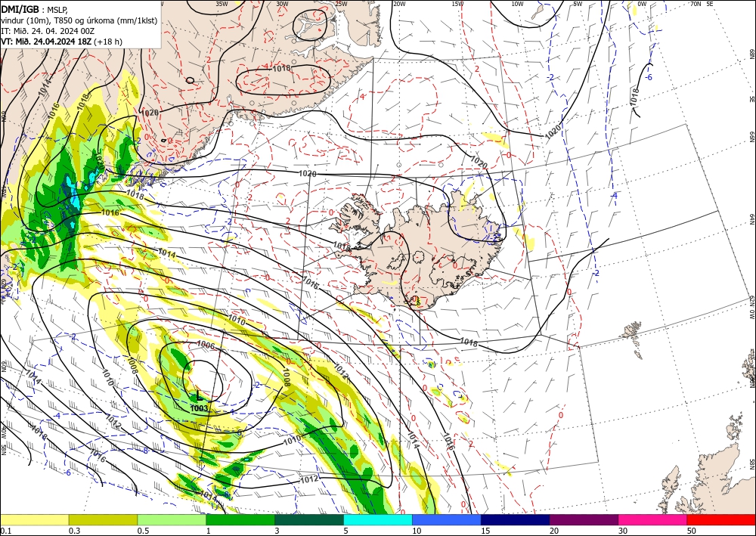Click the '1003' pressure value below the L
Viewport: 756px width, 536px height.
click(x=199, y=409)
